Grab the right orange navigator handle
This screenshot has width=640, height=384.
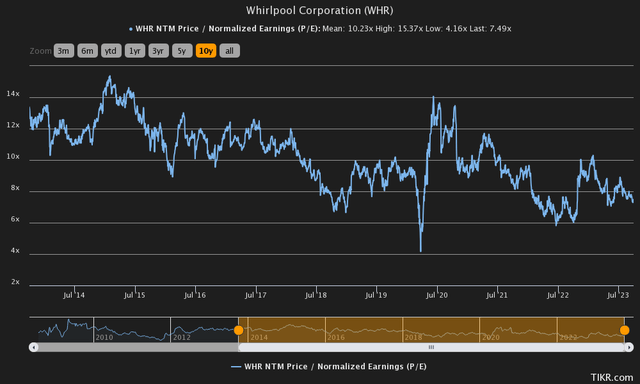pyautogui.click(x=624, y=330)
